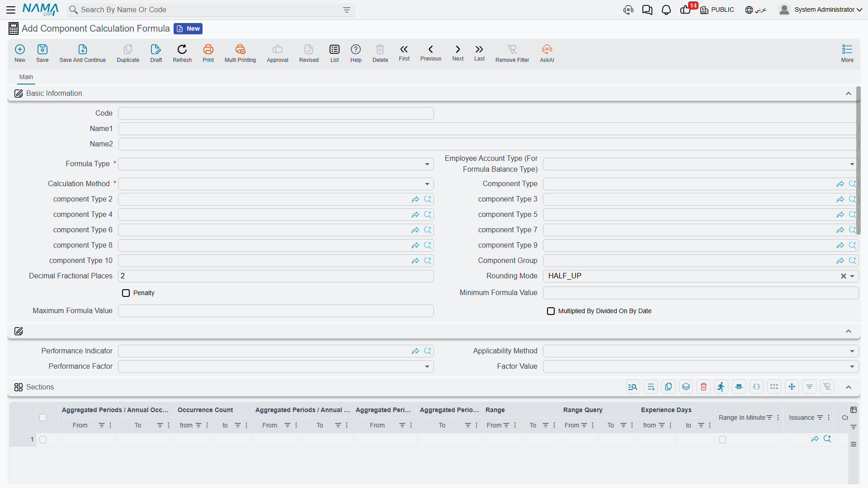Click the Minimum Formula Value field
Image resolution: width=868 pixels, height=488 pixels.
point(701,293)
